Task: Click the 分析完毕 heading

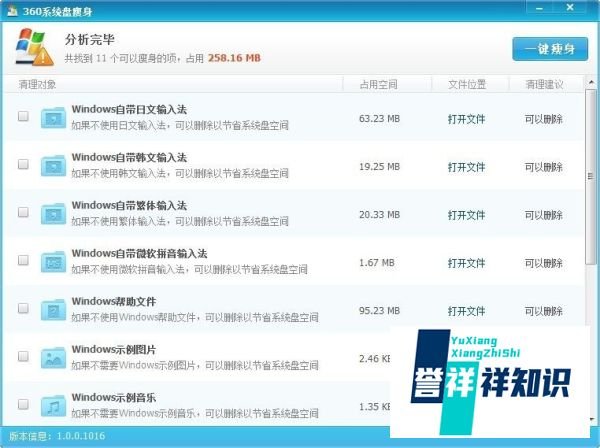Action: pos(90,39)
